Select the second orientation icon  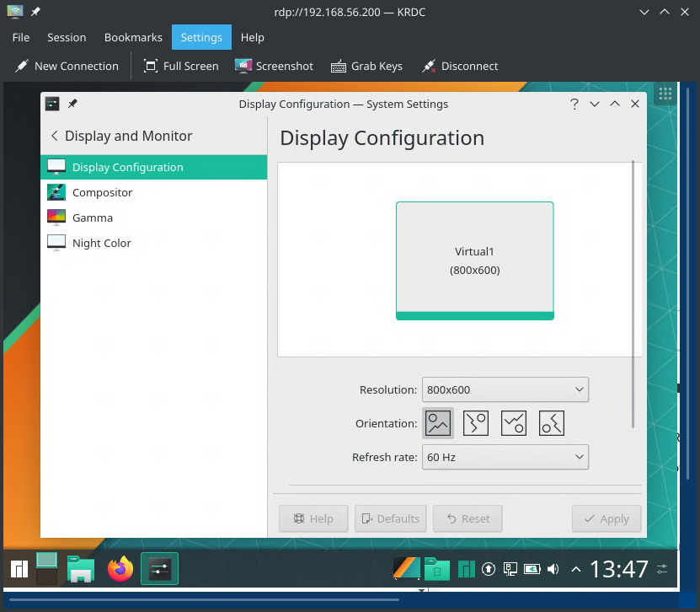476,423
